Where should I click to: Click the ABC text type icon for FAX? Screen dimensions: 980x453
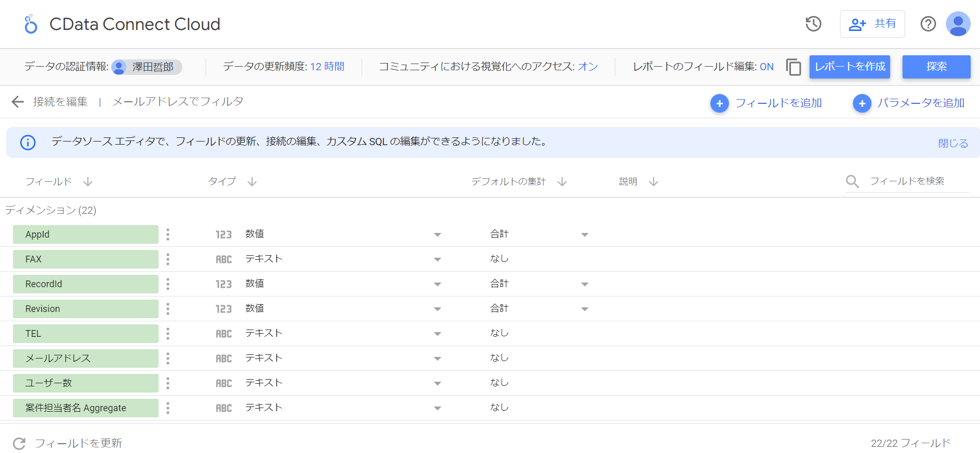[x=224, y=259]
